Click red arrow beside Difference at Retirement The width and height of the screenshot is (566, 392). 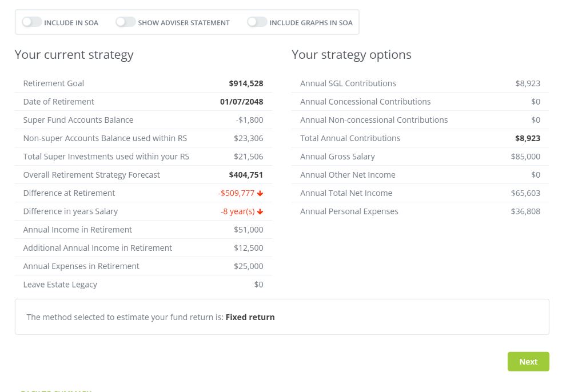(261, 193)
